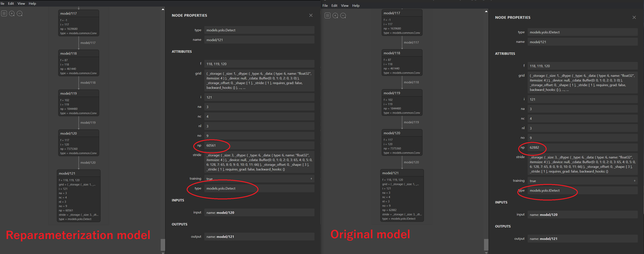Select the model/117 Conv node in the Original graph
Viewport: 644px width, 254px height.
402,23
